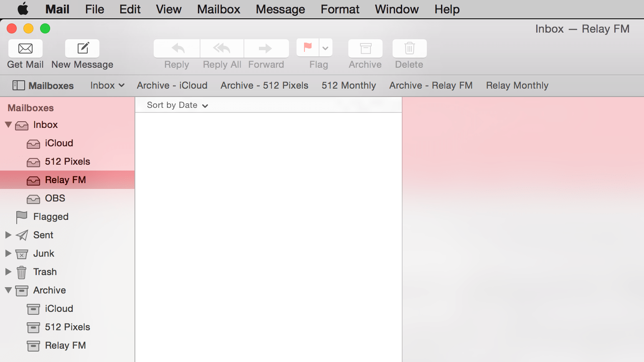Compose with the New Message icon
The width and height of the screenshot is (644, 362).
[x=82, y=48]
